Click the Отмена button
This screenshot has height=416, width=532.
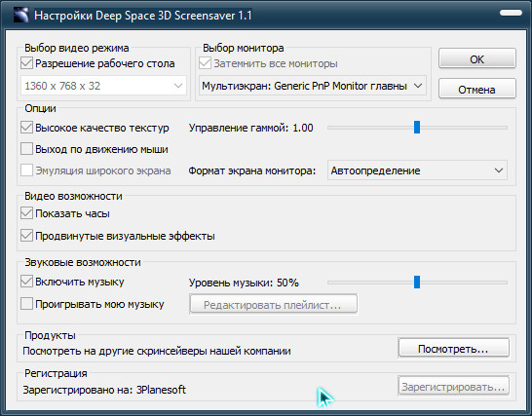pos(477,90)
